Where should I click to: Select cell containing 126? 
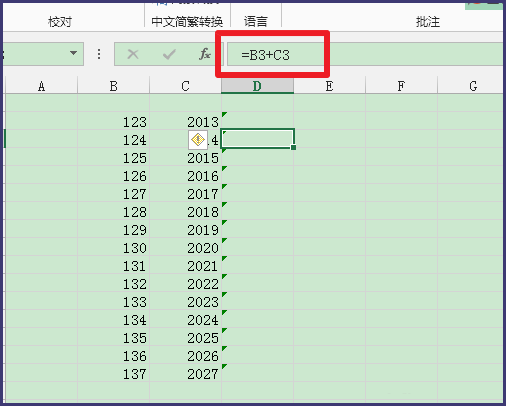113,175
